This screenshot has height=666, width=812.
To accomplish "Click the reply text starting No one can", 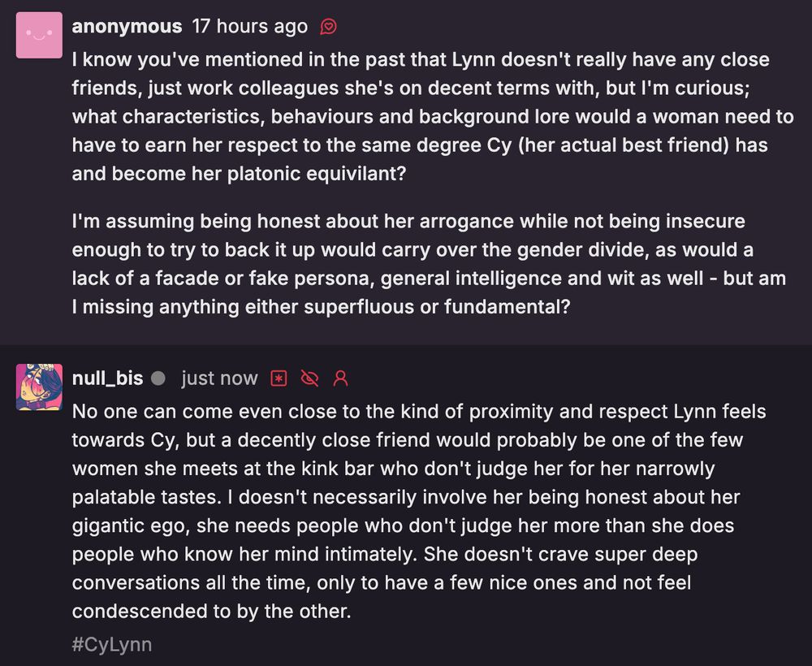I will point(419,511).
